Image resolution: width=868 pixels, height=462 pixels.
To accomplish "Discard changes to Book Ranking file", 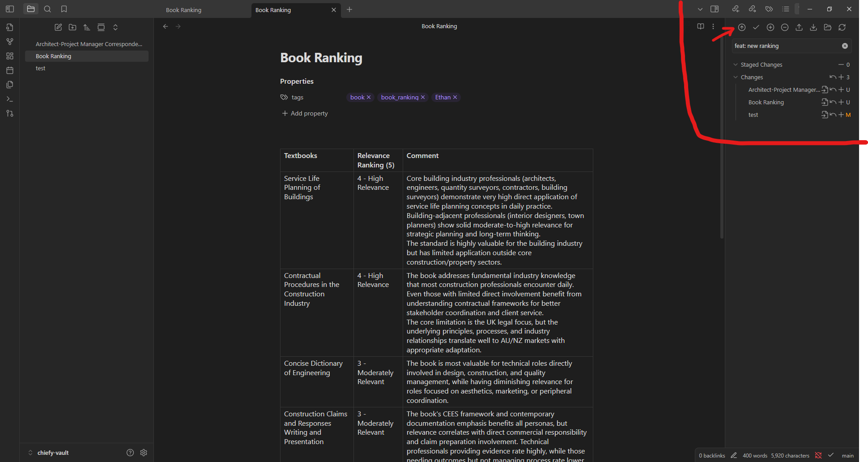I will [833, 102].
